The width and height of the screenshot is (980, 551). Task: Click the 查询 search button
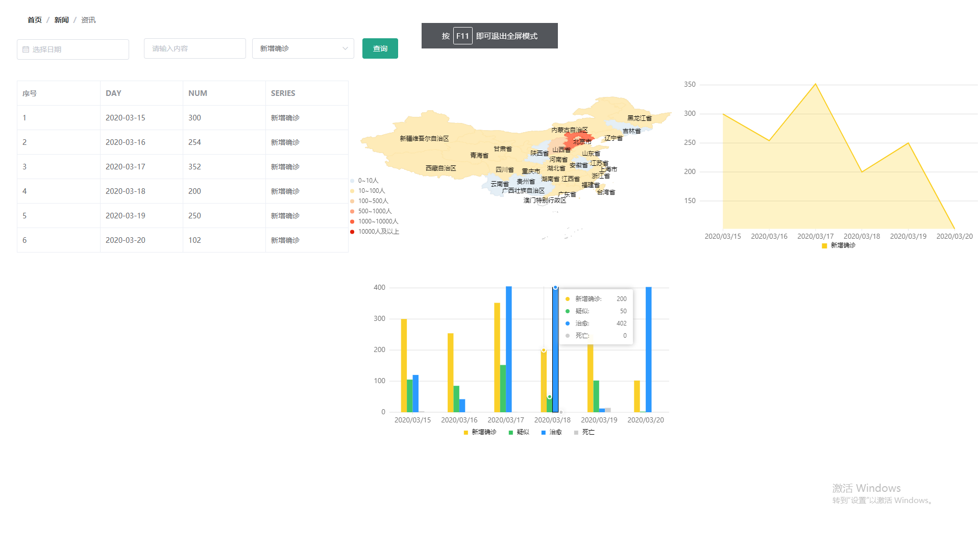[380, 48]
